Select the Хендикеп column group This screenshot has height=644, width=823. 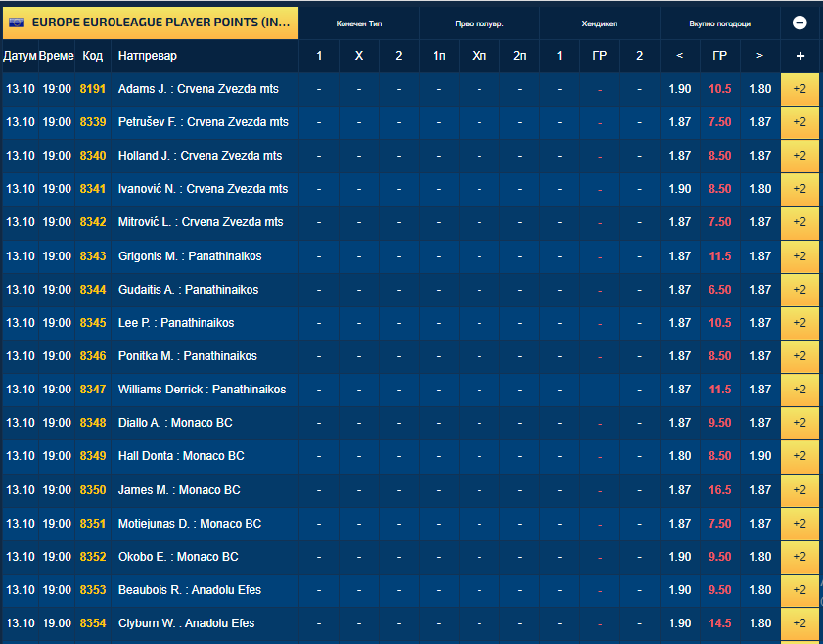click(x=600, y=23)
